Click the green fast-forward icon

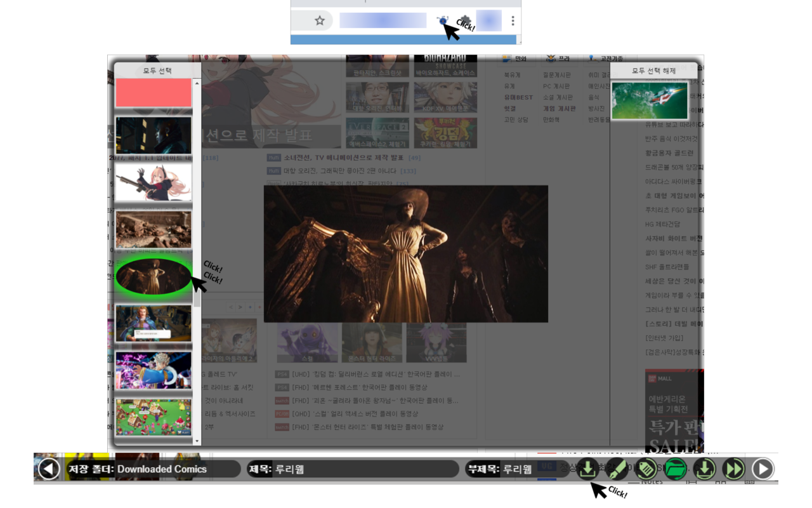click(733, 469)
